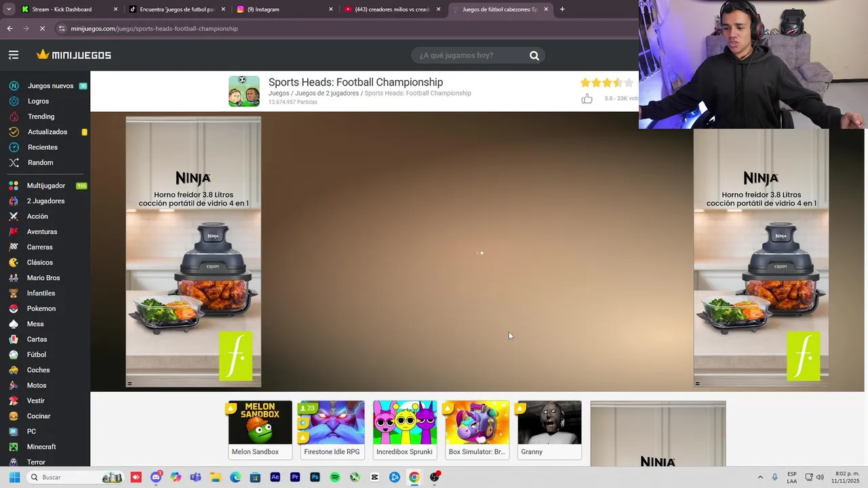The image size is (868, 488).
Task: Open Melon Sandbox game card
Action: pyautogui.click(x=260, y=430)
